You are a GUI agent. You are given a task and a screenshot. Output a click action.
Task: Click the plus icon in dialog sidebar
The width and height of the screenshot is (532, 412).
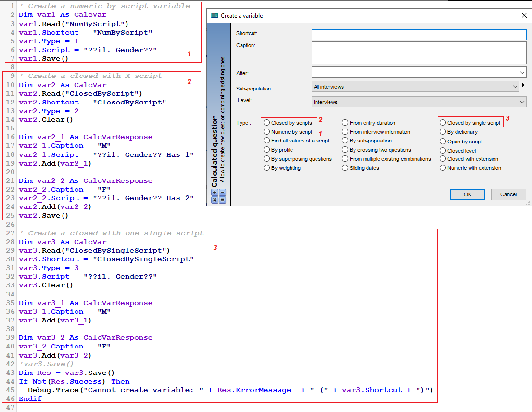pyautogui.click(x=215, y=193)
